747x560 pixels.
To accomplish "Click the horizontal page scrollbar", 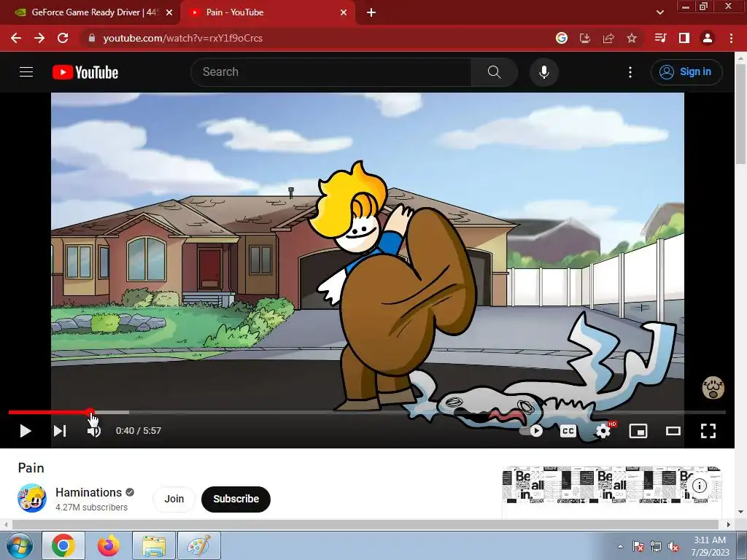I will pos(367,525).
